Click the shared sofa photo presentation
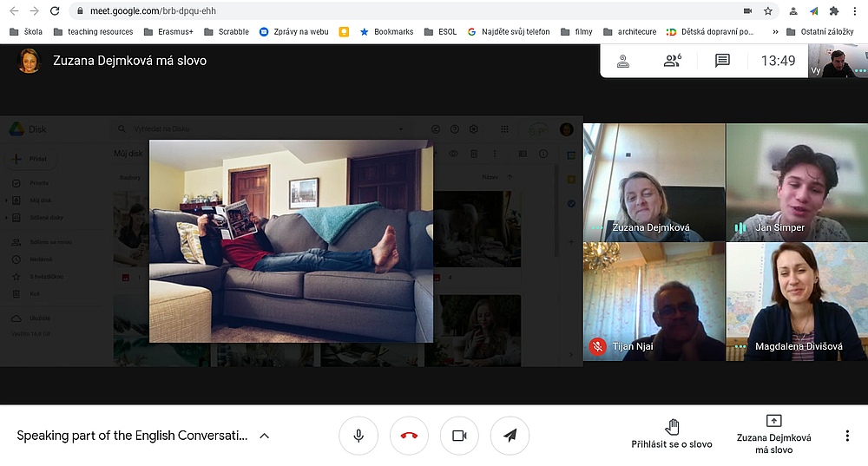868x466 pixels. [x=291, y=241]
